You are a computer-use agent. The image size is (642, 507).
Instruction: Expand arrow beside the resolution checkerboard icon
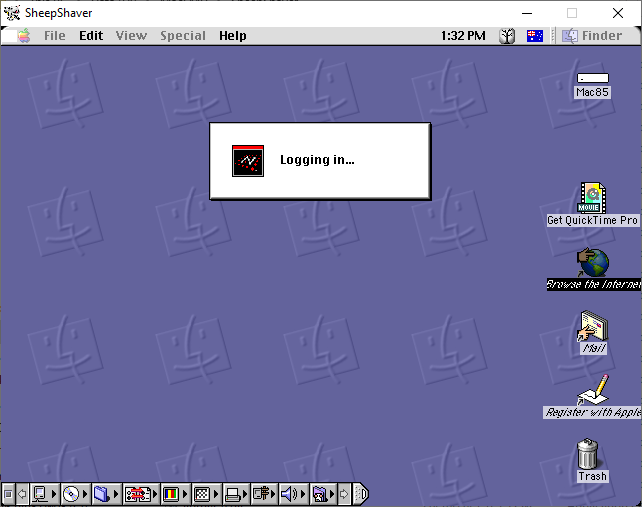tap(216, 494)
